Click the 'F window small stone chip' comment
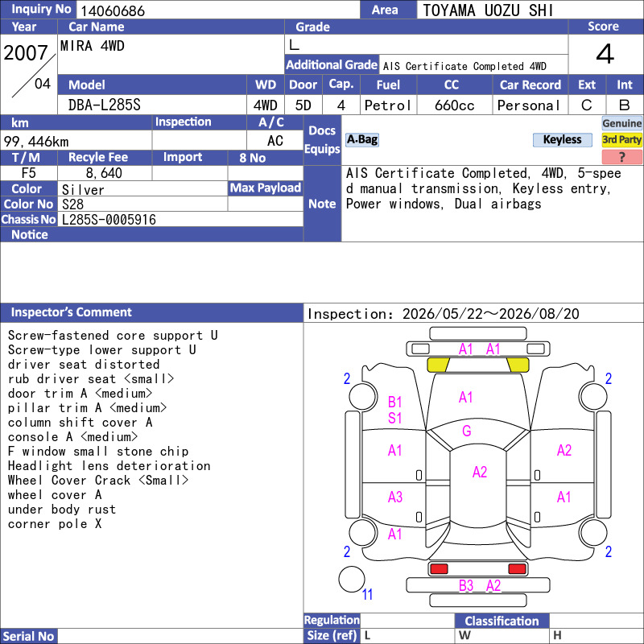 (98, 452)
